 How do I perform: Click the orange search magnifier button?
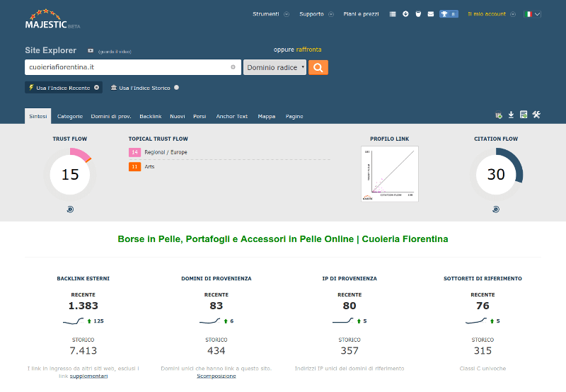click(318, 67)
